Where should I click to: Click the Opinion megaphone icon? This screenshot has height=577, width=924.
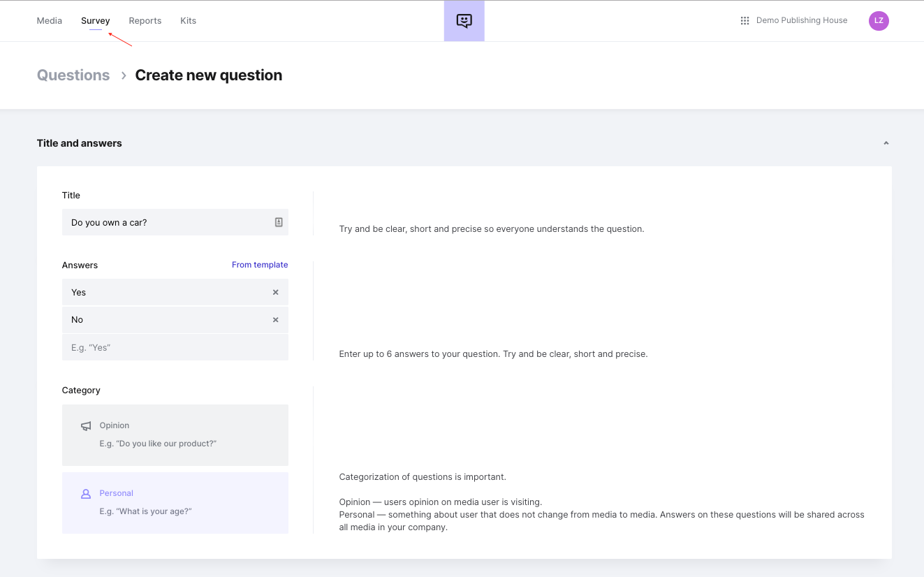coord(86,425)
